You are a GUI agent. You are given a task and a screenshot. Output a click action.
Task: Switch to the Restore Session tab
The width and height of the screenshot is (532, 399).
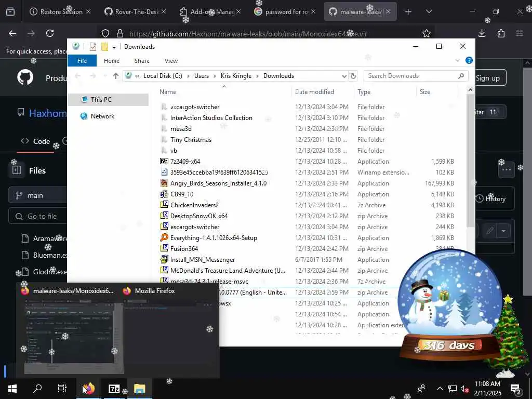61,12
